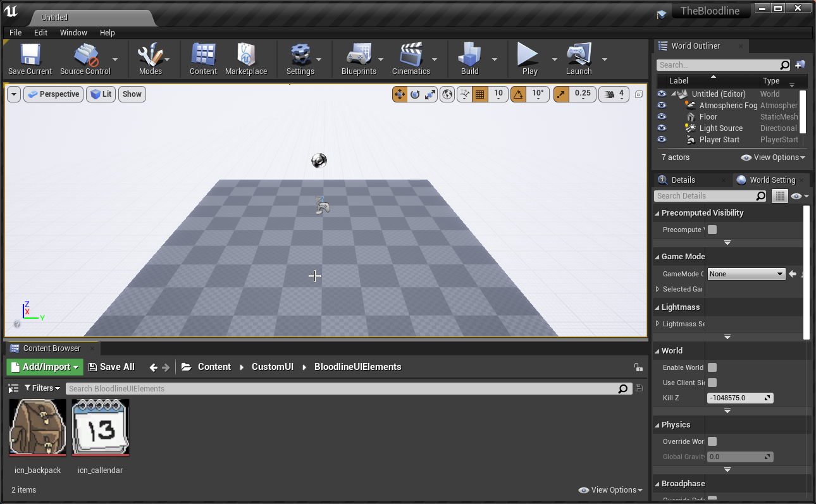Open the Perspective viewport dropdown

(x=54, y=94)
